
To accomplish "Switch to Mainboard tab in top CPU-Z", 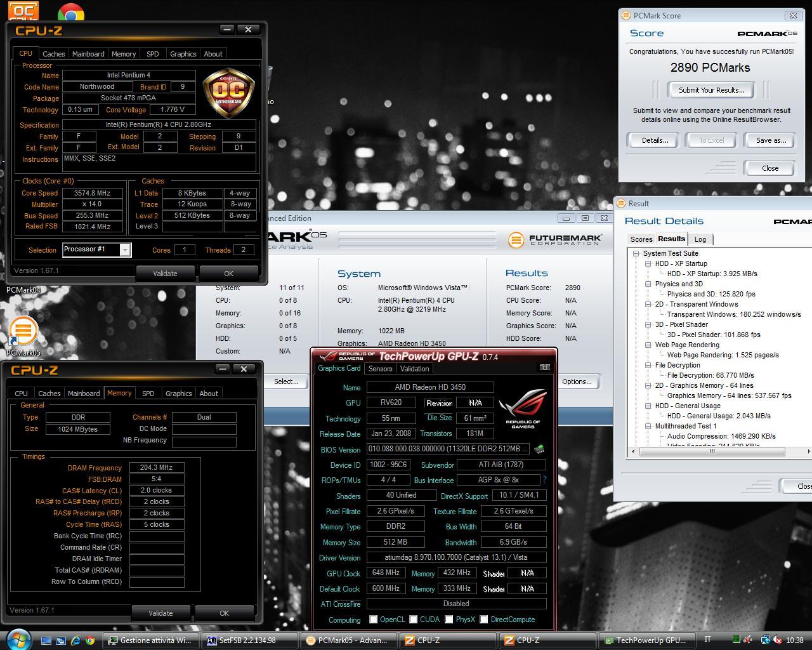I will (88, 54).
